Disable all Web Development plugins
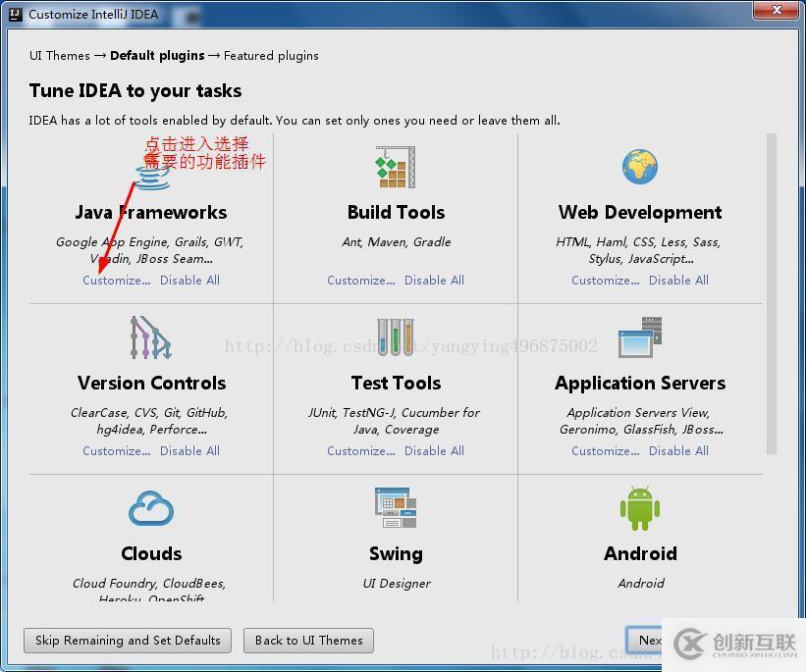 coord(678,281)
